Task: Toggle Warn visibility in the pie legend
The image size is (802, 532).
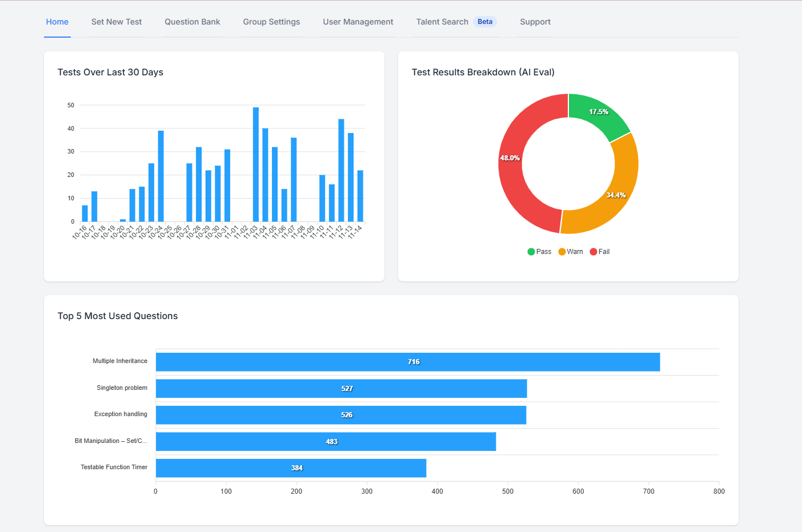Action: (x=570, y=251)
